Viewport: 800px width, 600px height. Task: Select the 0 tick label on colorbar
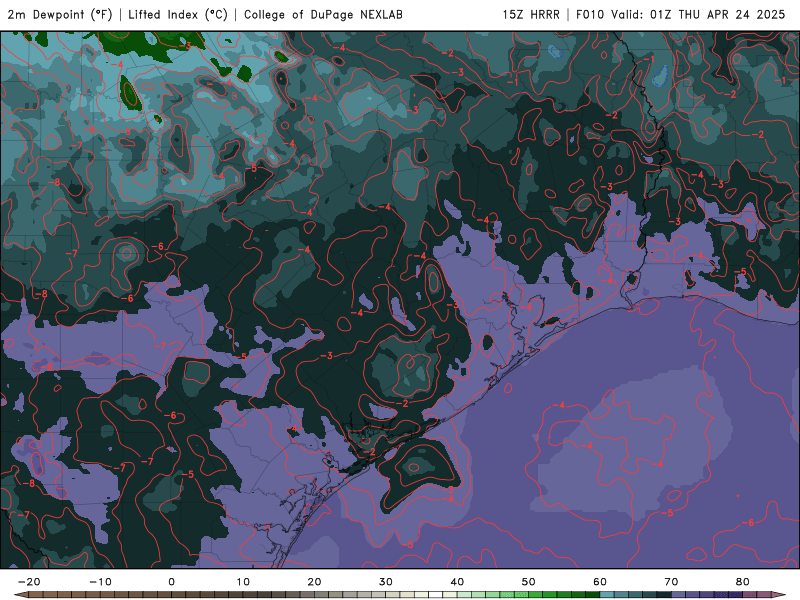(171, 582)
